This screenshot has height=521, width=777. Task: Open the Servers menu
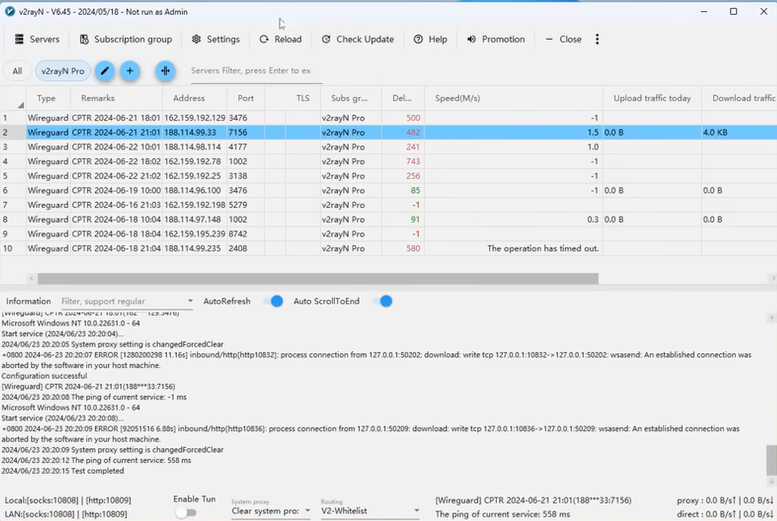point(37,39)
